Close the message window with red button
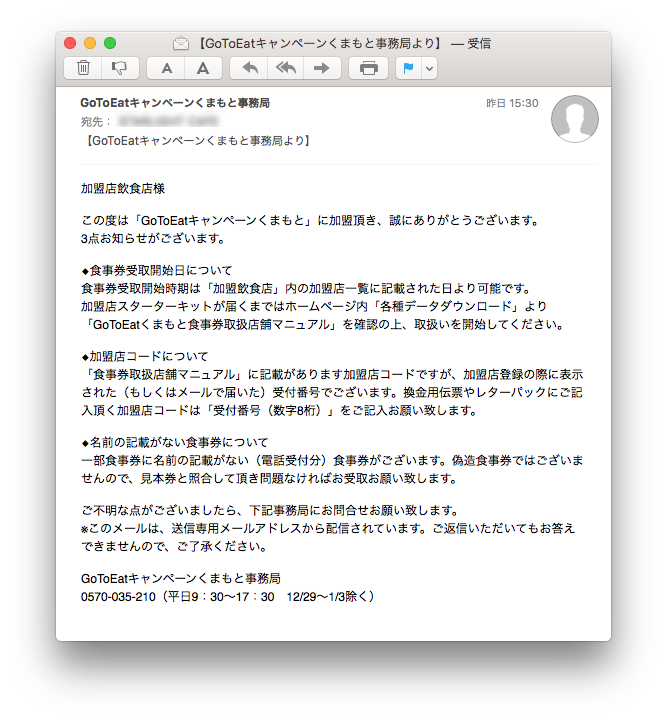Viewport: 667px width, 721px height. [70, 43]
